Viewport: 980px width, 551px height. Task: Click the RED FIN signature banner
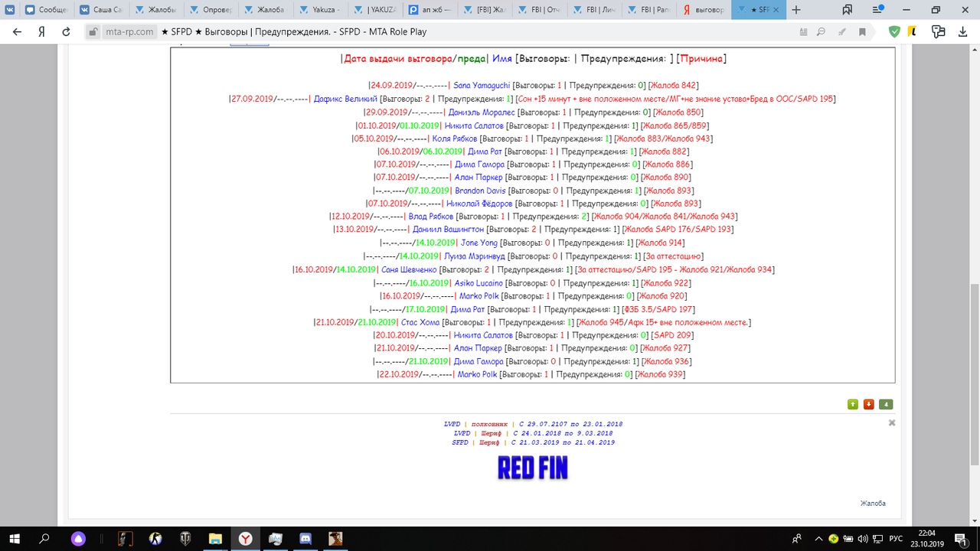tap(533, 468)
